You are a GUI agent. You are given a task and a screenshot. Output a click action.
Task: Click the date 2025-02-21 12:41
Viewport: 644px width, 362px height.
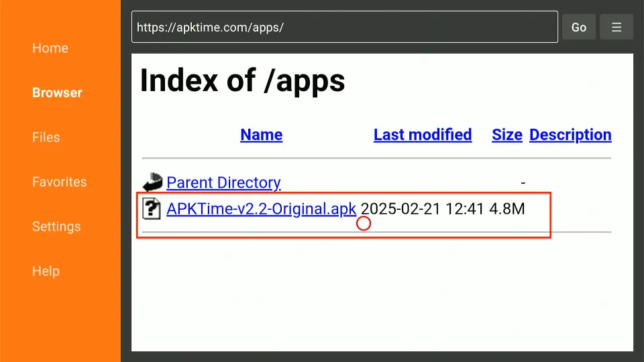(423, 209)
